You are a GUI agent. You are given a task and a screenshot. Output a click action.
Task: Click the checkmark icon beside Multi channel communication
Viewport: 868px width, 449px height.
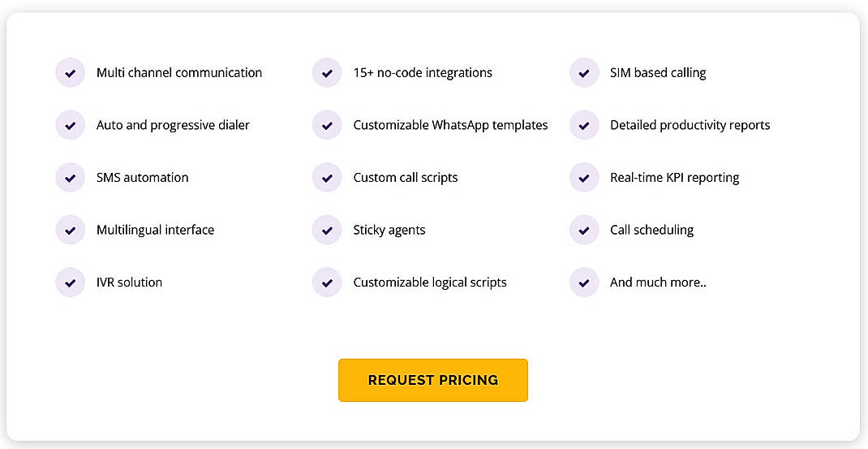click(x=71, y=73)
